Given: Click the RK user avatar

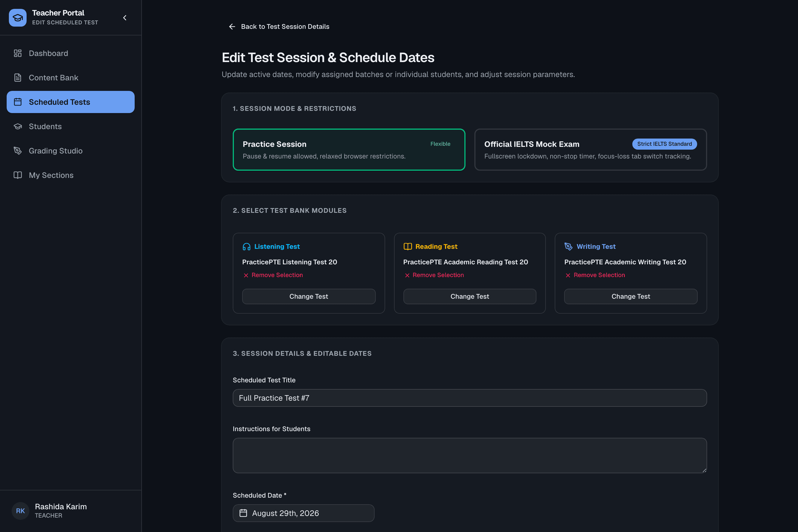Looking at the screenshot, I should (20, 511).
